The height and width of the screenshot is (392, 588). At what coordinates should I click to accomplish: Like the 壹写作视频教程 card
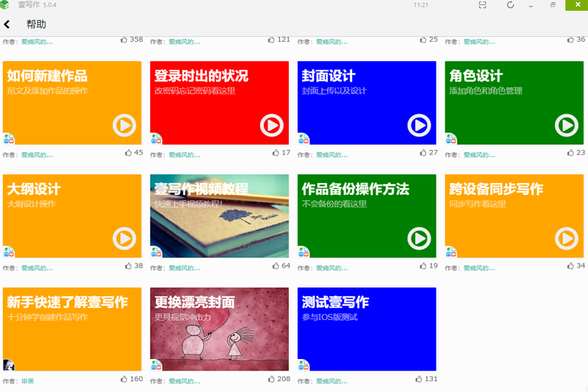(x=276, y=266)
